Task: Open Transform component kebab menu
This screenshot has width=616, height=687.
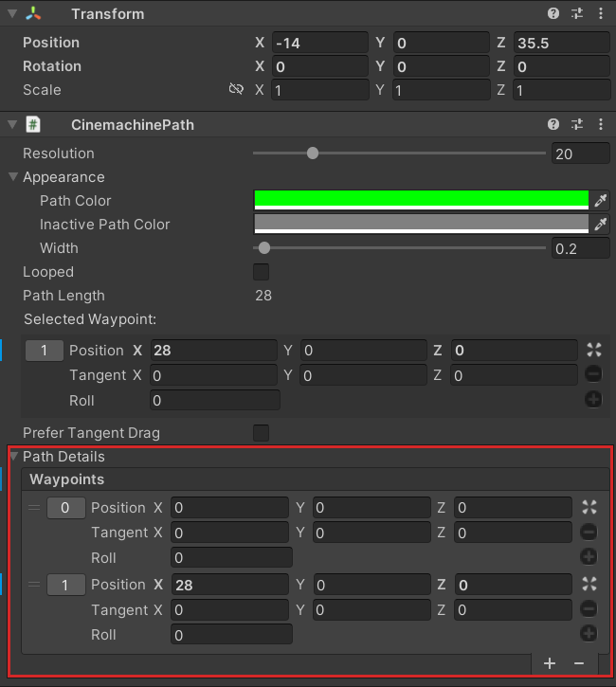Action: coord(601,13)
